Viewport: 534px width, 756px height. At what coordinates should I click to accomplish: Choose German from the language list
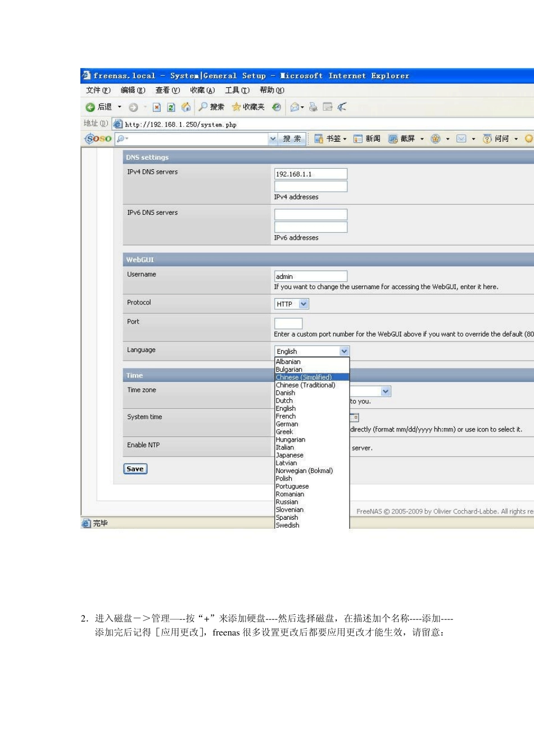tap(312, 424)
